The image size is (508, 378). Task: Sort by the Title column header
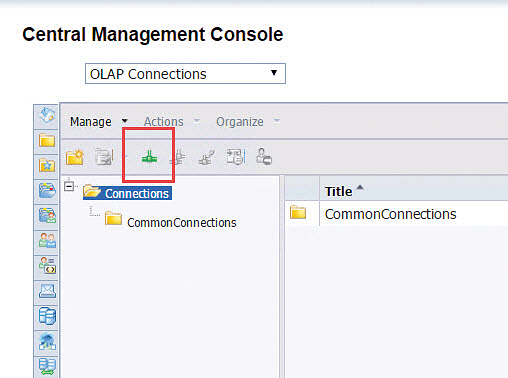point(338,191)
